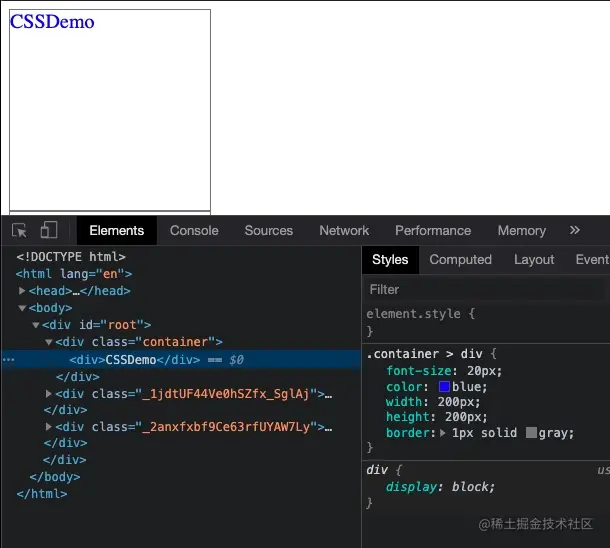This screenshot has height=548, width=610.
Task: Open the Sources tab
Action: [268, 231]
